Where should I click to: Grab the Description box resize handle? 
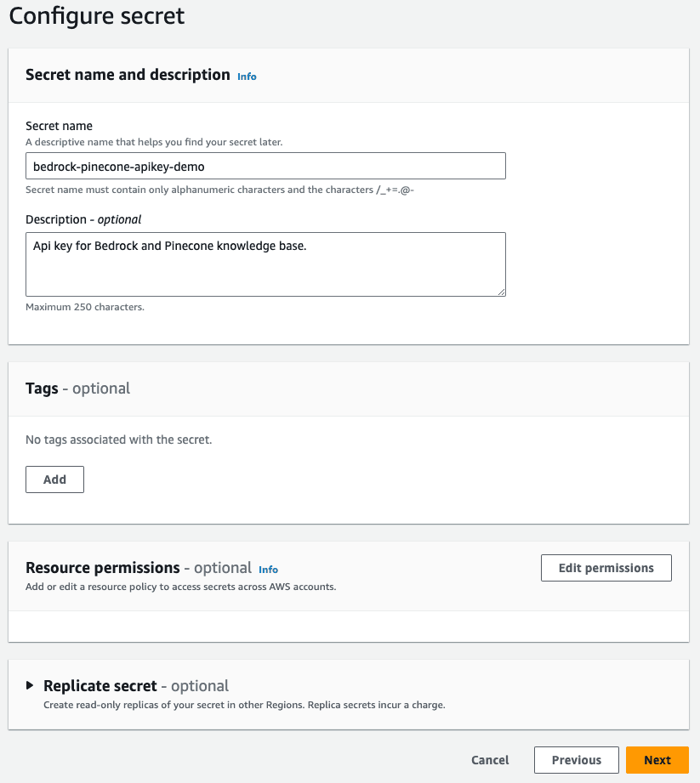[501, 292]
